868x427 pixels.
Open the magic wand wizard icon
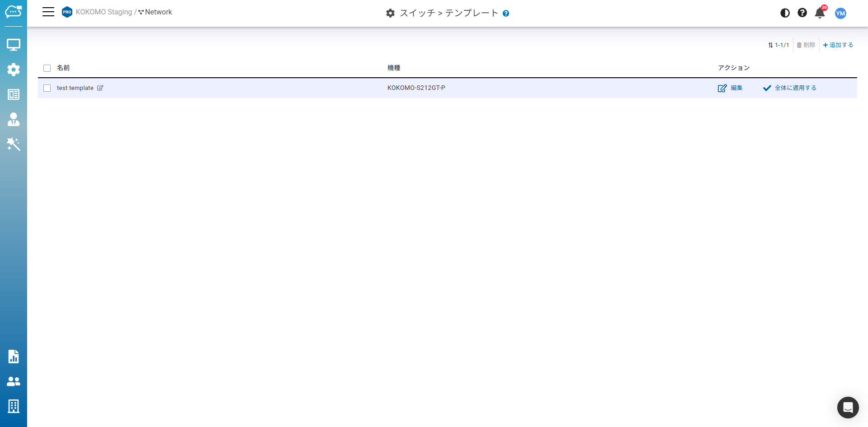coord(14,144)
